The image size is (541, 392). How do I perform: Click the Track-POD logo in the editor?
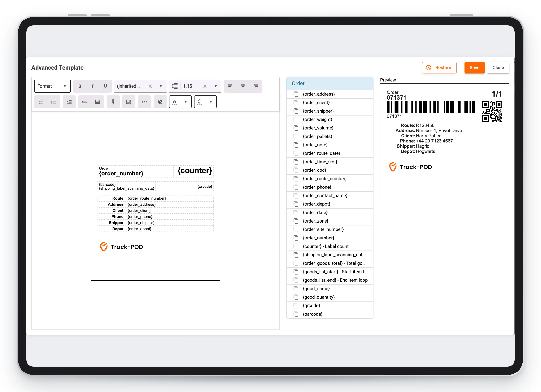[x=121, y=247]
